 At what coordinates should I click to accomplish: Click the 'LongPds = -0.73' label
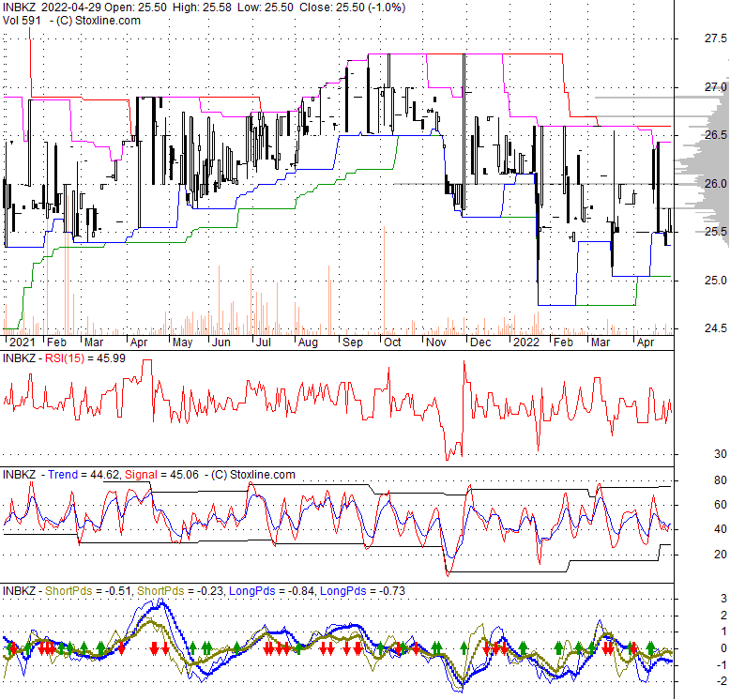pyautogui.click(x=363, y=591)
